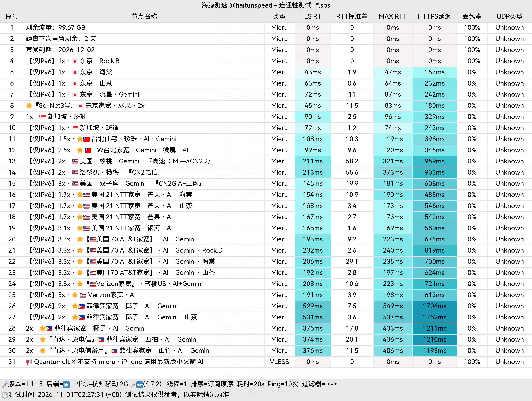This screenshot has height=401, width=532.
Task: Click 套餐到期: 2026-12-02 row text
Action: click(x=60, y=50)
